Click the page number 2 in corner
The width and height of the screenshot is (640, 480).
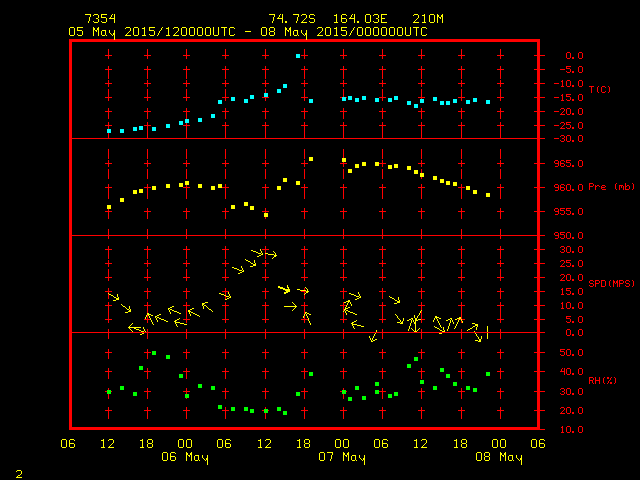(19, 471)
